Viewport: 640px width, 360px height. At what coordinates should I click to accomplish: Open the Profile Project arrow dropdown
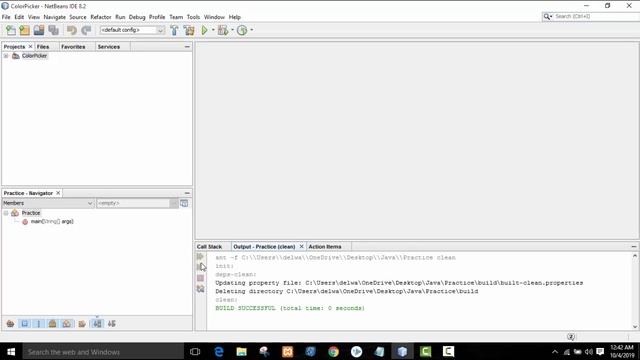pyautogui.click(x=251, y=30)
